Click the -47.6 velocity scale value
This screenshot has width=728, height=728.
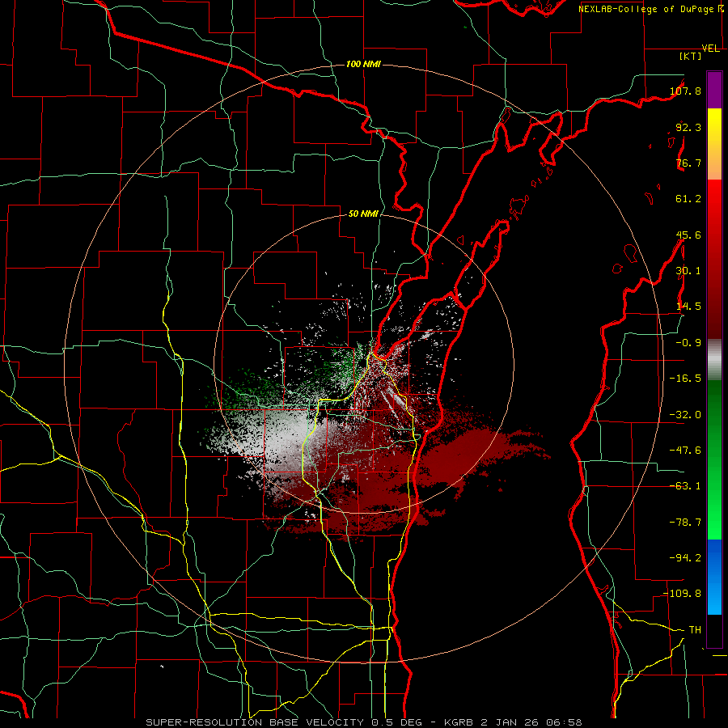[x=685, y=451]
